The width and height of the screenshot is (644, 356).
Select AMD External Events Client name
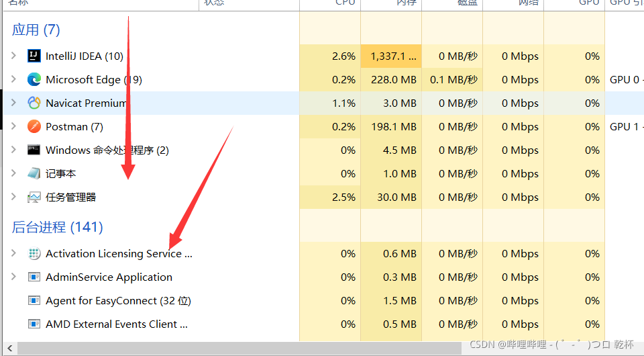[x=117, y=324]
